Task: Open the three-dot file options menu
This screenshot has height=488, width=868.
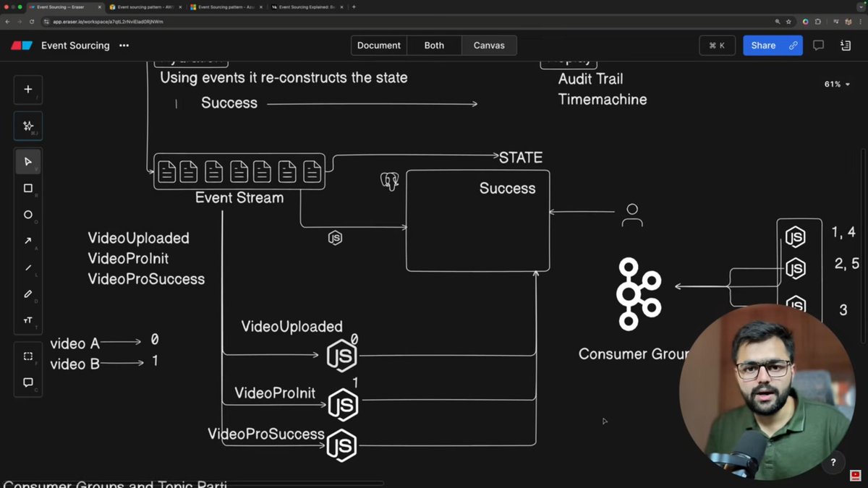Action: click(x=124, y=46)
